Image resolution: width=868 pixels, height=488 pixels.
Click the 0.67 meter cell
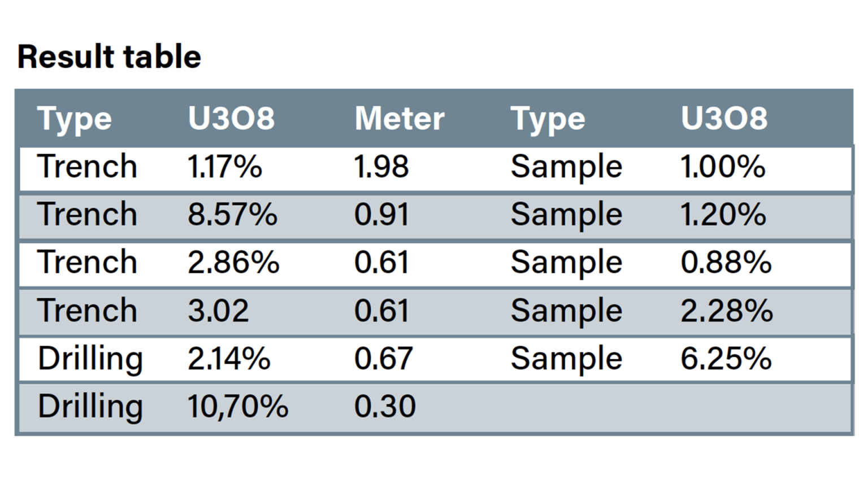point(383,359)
